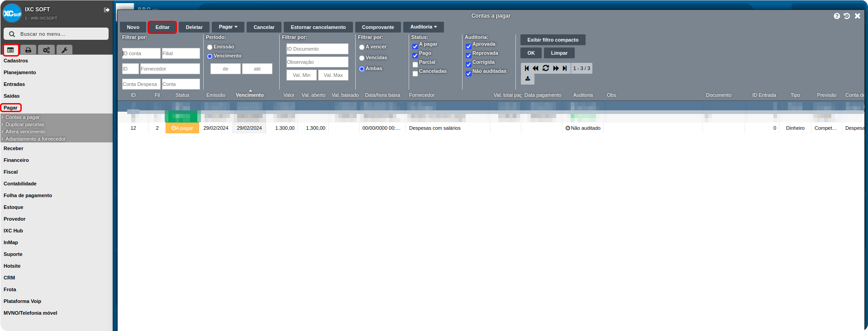Open the Pagar dropdown button

pos(228,27)
